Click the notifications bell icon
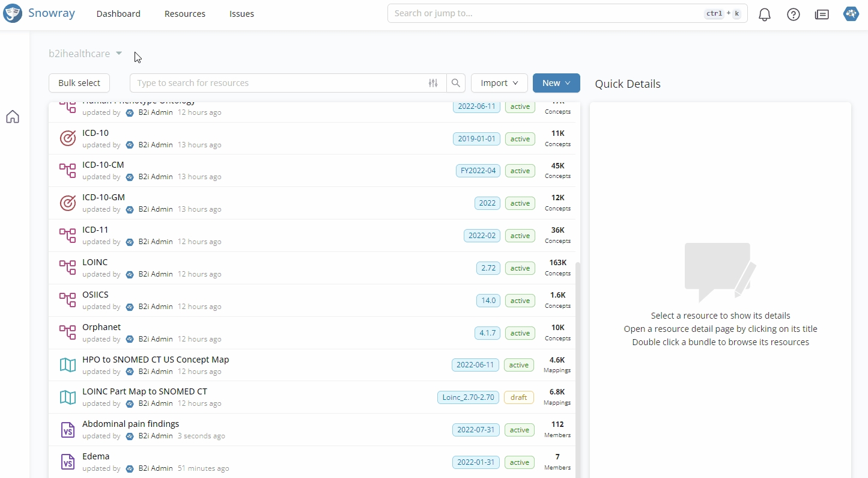 click(765, 14)
